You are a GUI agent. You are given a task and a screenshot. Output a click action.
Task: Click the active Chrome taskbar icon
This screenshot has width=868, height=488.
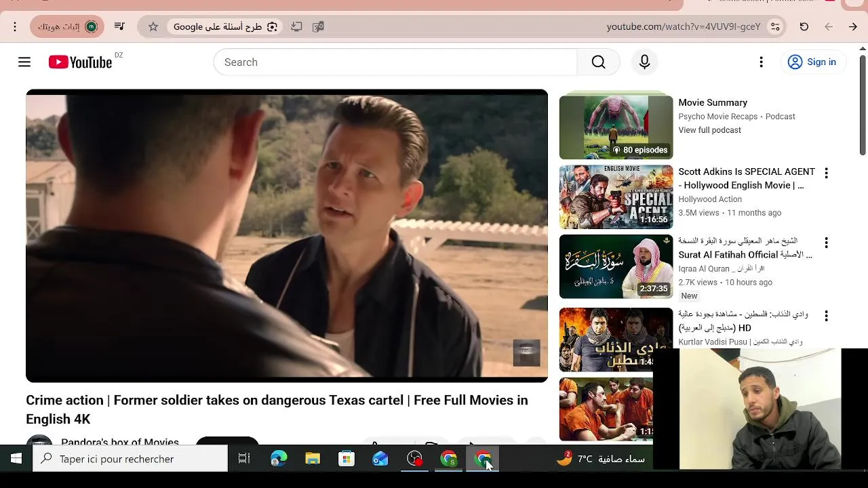point(482,459)
